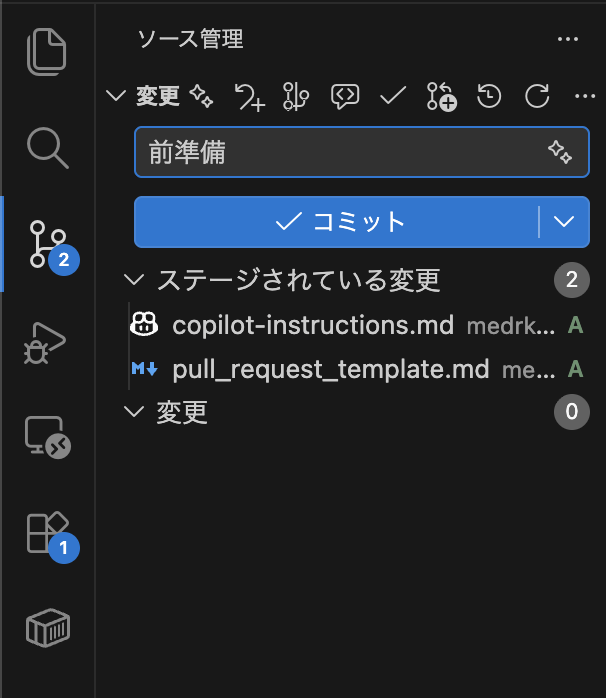606x698 pixels.
Task: Click the checkmark commit icon in toolbar
Action: coord(393,96)
